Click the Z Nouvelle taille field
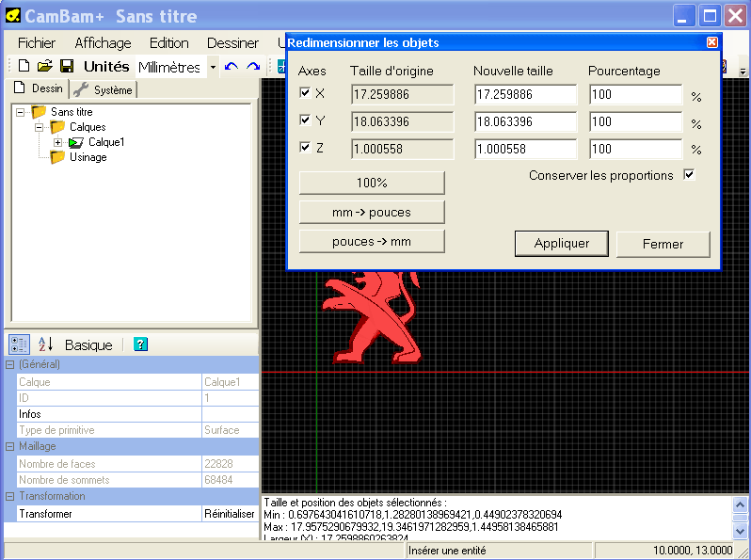The width and height of the screenshot is (751, 560). coord(525,149)
